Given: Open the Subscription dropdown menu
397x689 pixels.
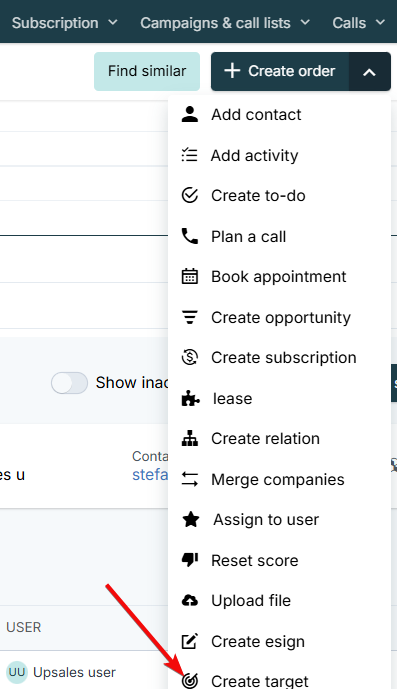Looking at the screenshot, I should pos(65,22).
